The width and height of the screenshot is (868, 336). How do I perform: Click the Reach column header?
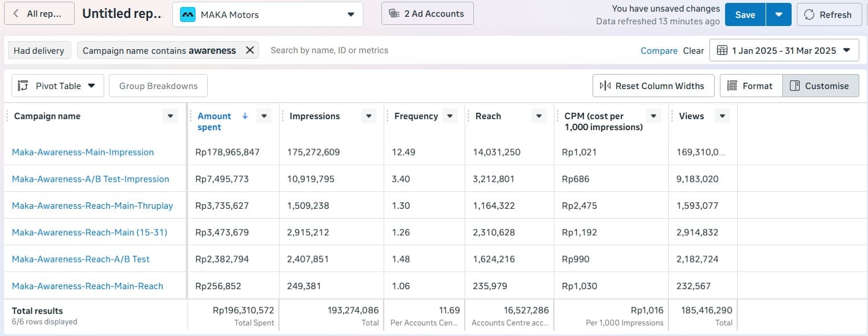pyautogui.click(x=488, y=116)
